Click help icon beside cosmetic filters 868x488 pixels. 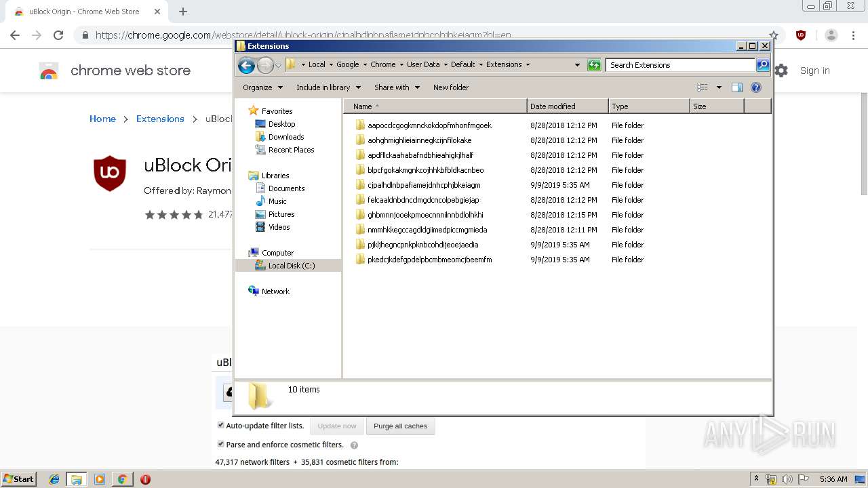354,445
